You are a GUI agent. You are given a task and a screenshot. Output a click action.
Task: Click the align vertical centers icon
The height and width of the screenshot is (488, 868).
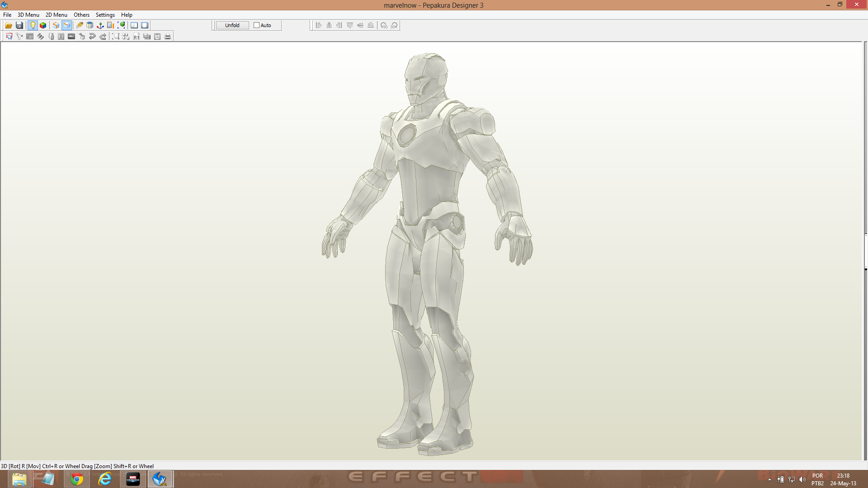click(x=360, y=25)
